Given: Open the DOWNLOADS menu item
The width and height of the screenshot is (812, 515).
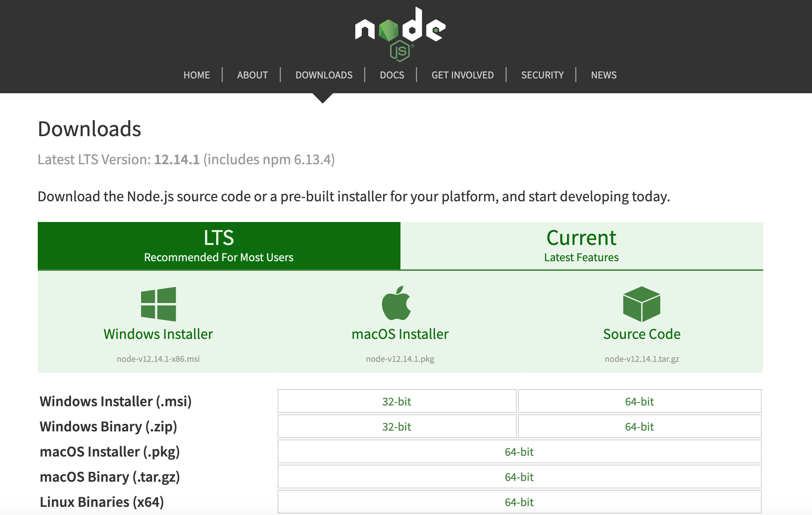Looking at the screenshot, I should click(324, 75).
